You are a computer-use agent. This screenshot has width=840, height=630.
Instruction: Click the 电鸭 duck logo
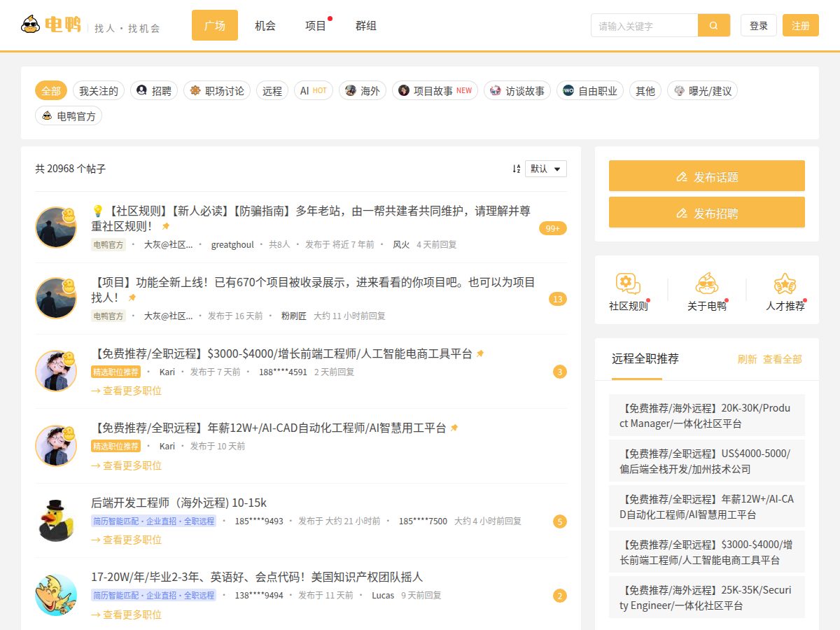[x=50, y=25]
